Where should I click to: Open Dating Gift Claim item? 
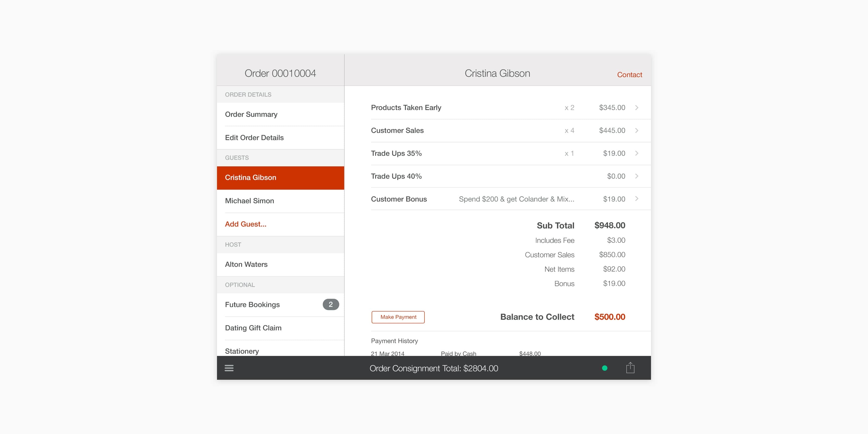click(253, 328)
